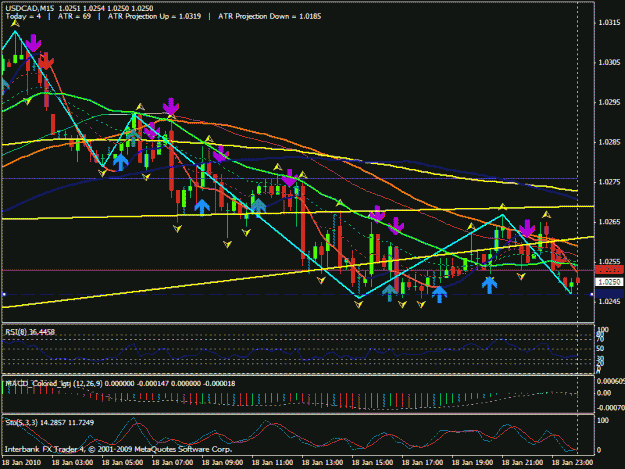The image size is (625, 469).
Task: Click the 1.0265 price axis label
Action: tap(609, 222)
